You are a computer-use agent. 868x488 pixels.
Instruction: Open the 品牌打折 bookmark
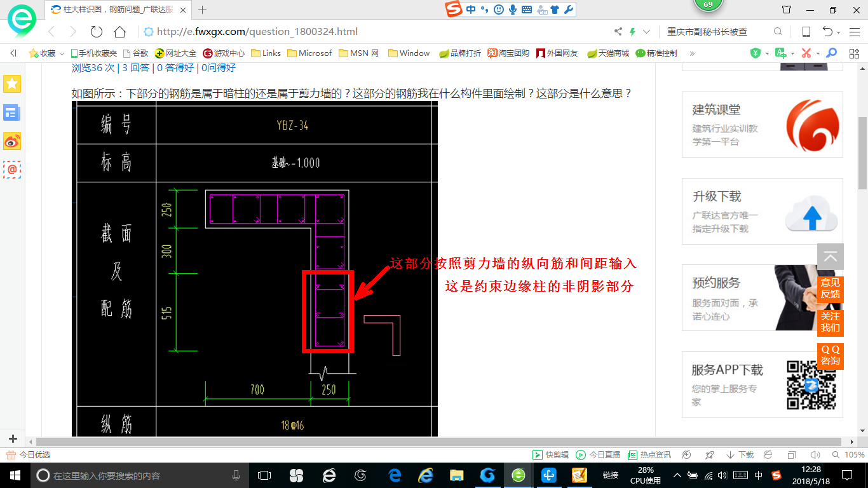tap(461, 53)
